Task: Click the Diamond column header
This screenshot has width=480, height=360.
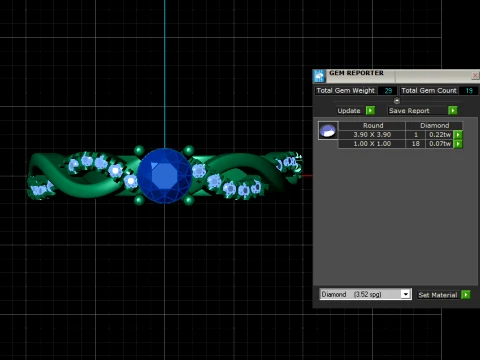Action: (434, 126)
